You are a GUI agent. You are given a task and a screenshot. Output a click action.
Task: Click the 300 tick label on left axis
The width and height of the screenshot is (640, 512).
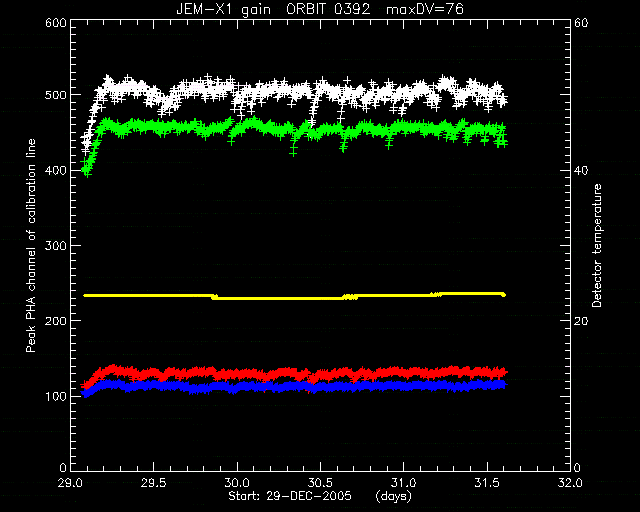coord(56,245)
